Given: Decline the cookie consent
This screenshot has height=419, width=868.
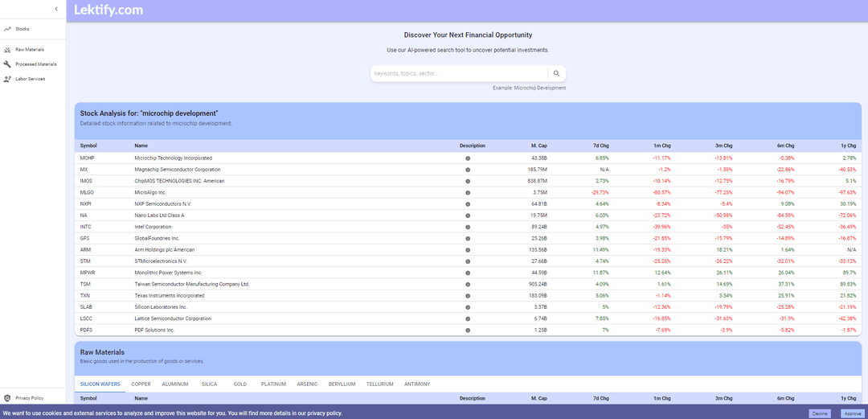Looking at the screenshot, I should click(x=819, y=413).
